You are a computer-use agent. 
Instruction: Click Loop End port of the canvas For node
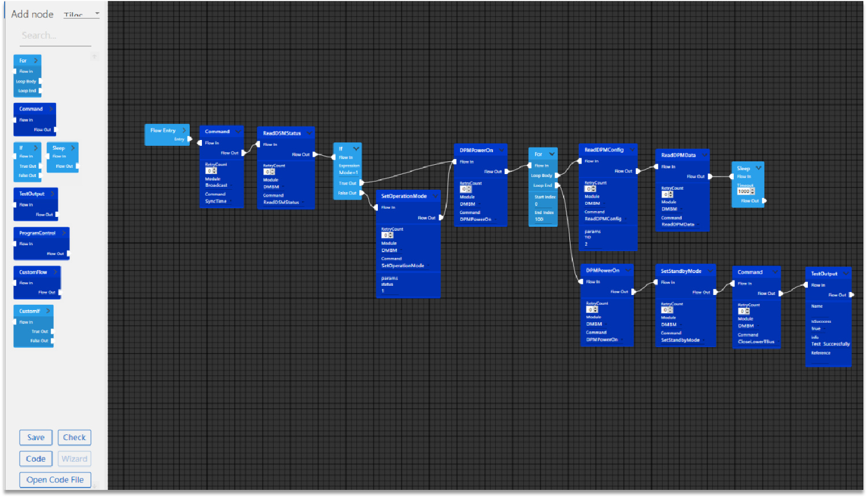point(557,185)
